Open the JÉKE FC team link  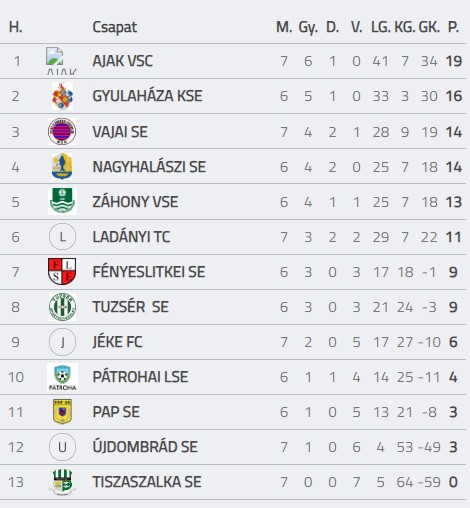(117, 342)
